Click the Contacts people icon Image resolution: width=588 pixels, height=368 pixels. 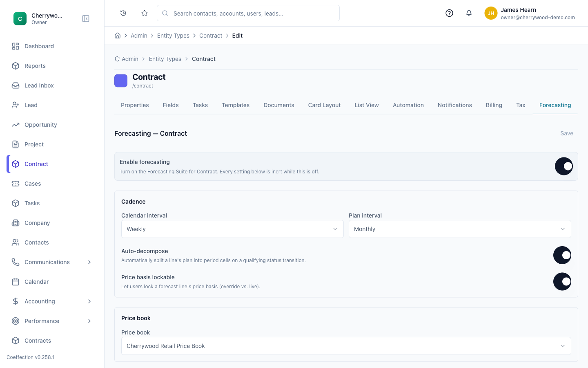pos(16,242)
